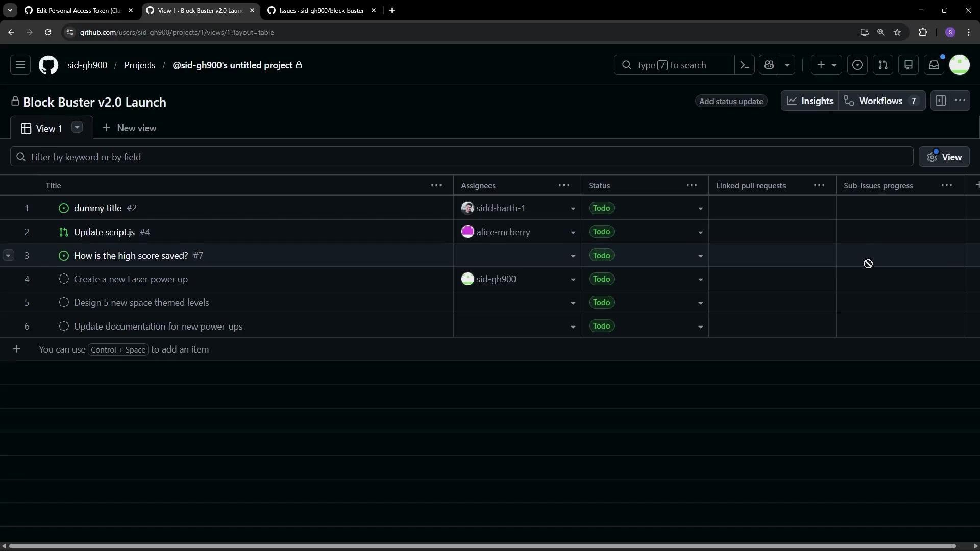The width and height of the screenshot is (980, 551).
Task: Switch to Issues block-buster browser tab
Action: coord(322,10)
